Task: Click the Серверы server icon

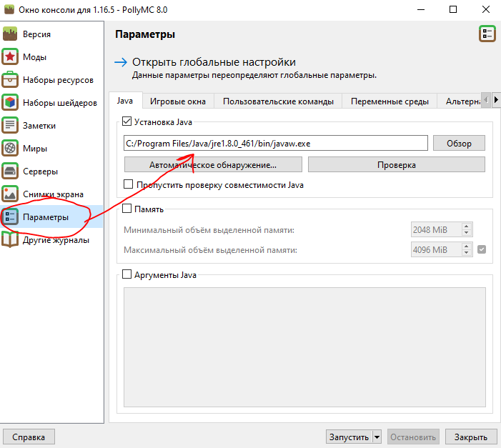Action: pyautogui.click(x=10, y=171)
